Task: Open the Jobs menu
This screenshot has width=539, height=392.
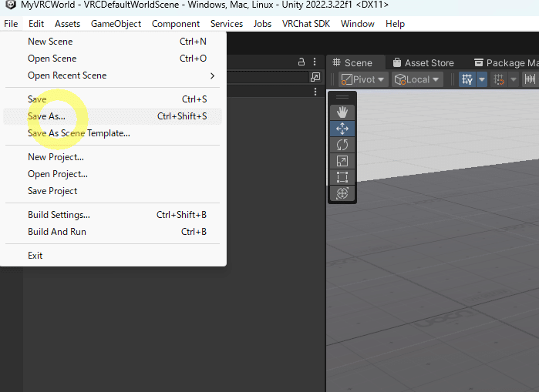Action: (262, 24)
